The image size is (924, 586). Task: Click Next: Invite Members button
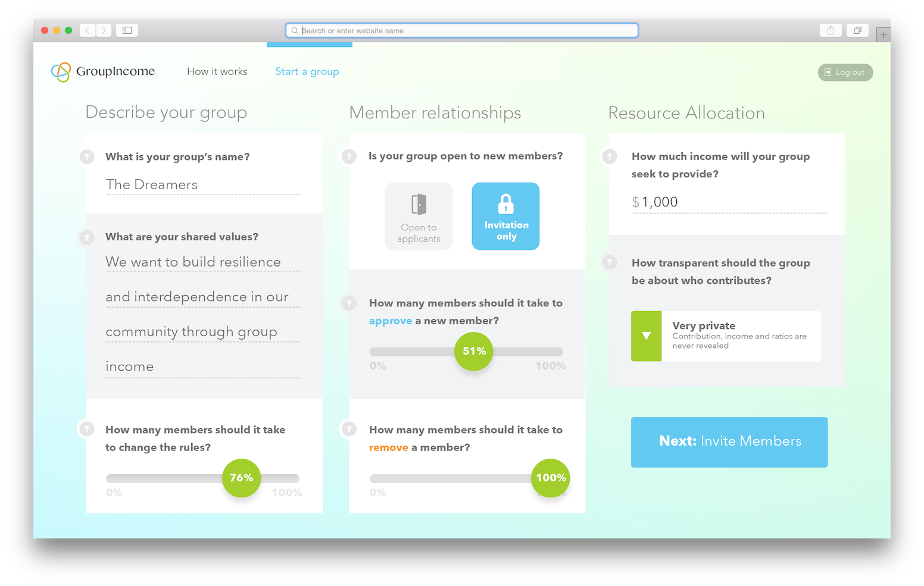(729, 442)
